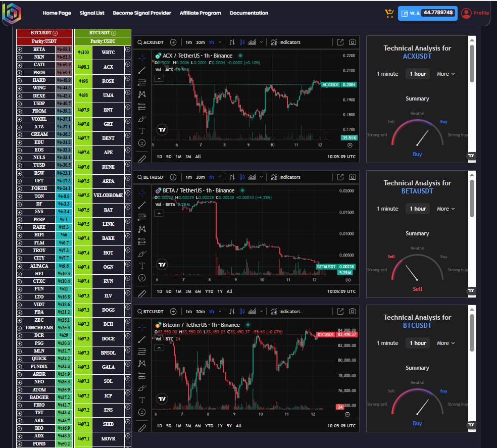
Task: Open Documentation link
Action: (249, 13)
